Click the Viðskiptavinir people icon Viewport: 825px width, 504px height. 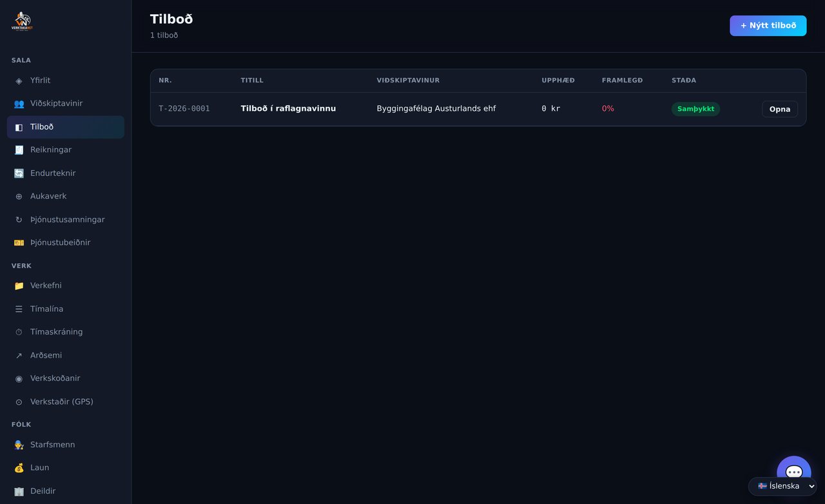(x=19, y=104)
